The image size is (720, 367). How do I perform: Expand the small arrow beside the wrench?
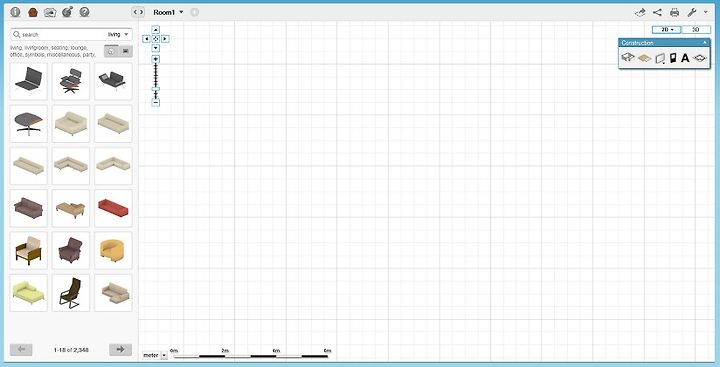pyautogui.click(x=706, y=12)
